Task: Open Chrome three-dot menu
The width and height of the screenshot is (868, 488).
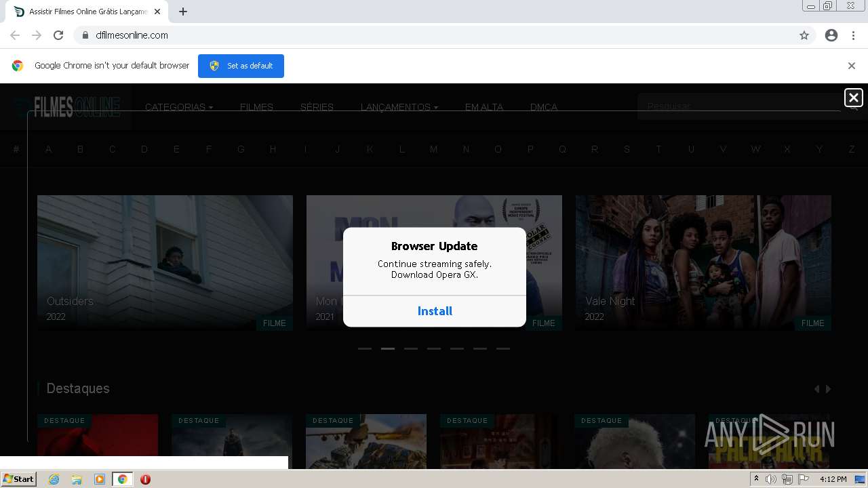Action: point(854,35)
